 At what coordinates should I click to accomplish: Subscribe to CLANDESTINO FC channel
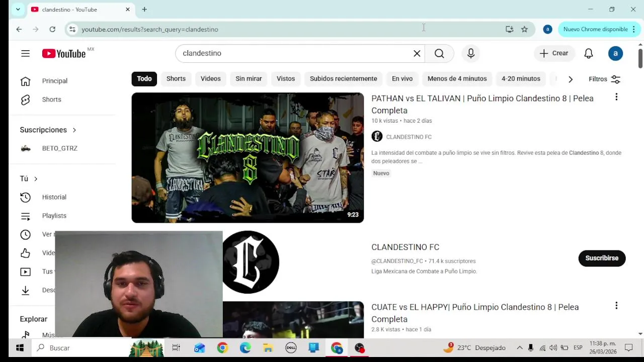click(x=602, y=258)
